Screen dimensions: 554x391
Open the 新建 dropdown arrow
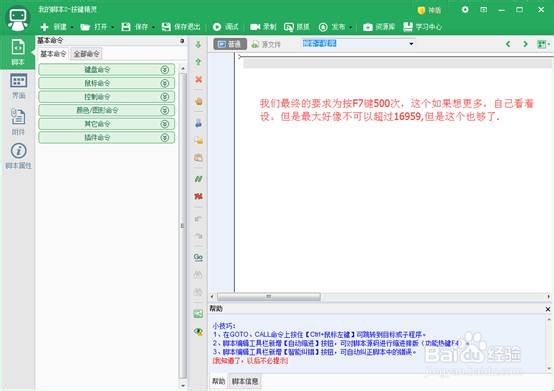pos(72,27)
